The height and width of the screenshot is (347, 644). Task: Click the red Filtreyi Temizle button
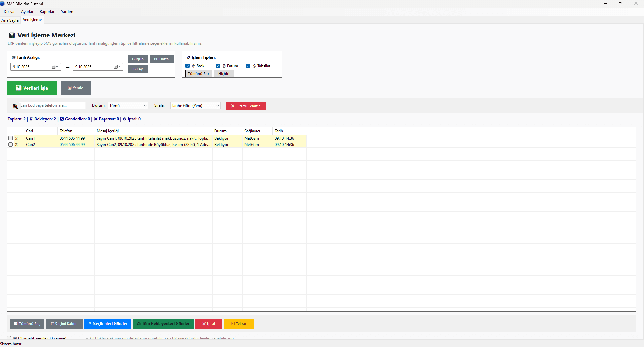246,106
